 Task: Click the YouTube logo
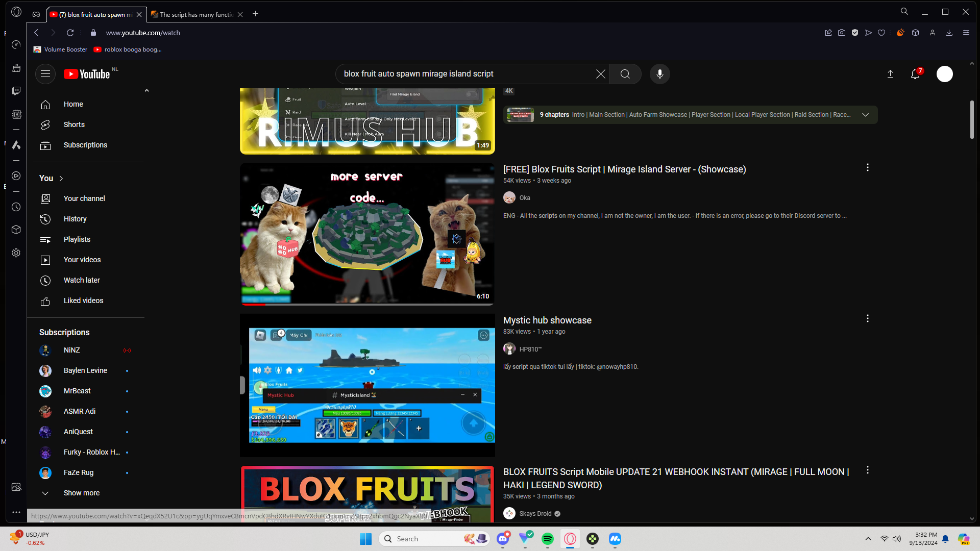click(x=87, y=74)
